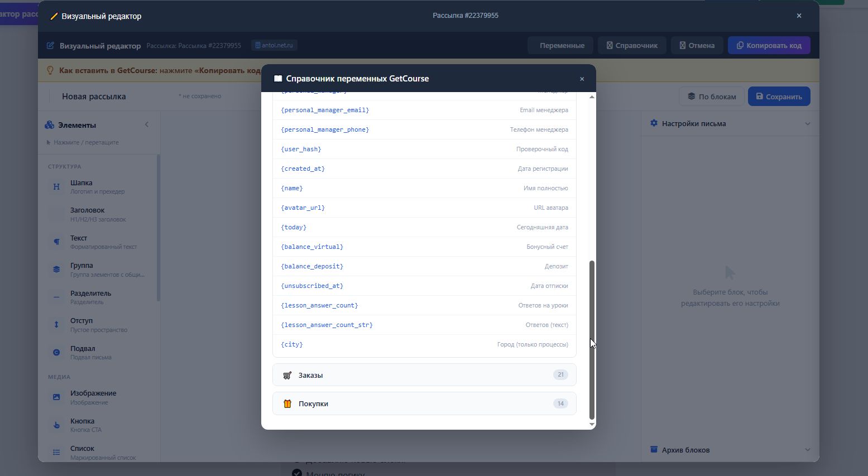868x476 pixels.
Task: Pick the {avatar_url} variable
Action: tap(424, 208)
